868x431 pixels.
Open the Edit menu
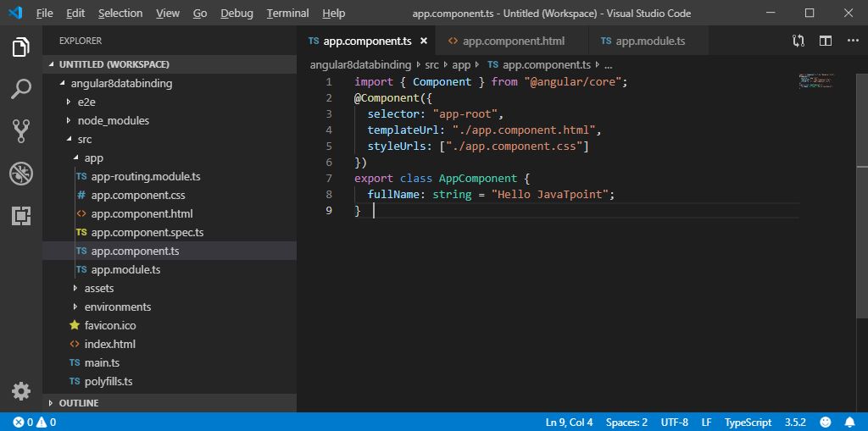coord(75,13)
